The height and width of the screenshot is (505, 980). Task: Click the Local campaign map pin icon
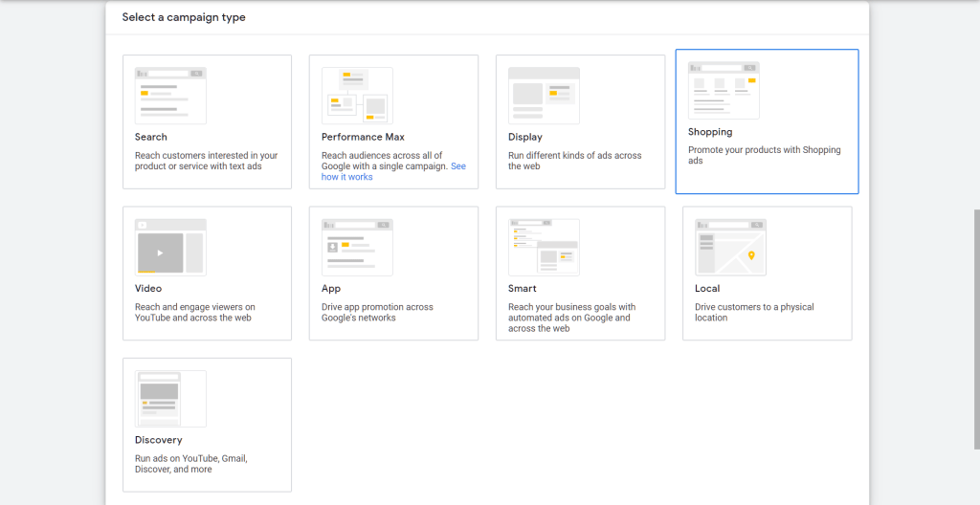pos(751,255)
